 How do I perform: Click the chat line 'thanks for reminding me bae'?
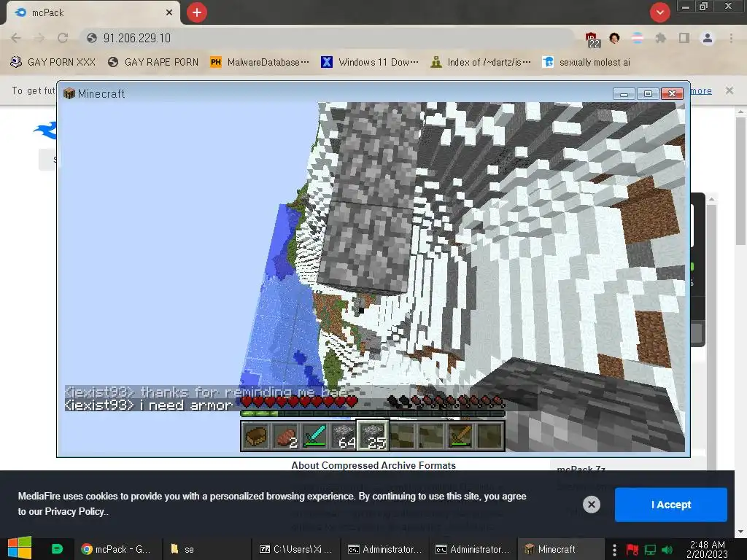[206, 392]
